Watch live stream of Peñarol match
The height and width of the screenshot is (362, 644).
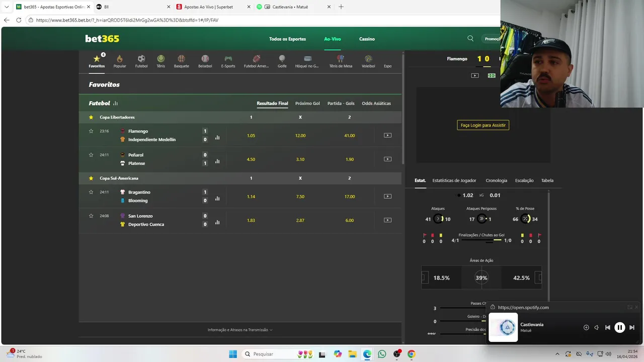coord(387,159)
